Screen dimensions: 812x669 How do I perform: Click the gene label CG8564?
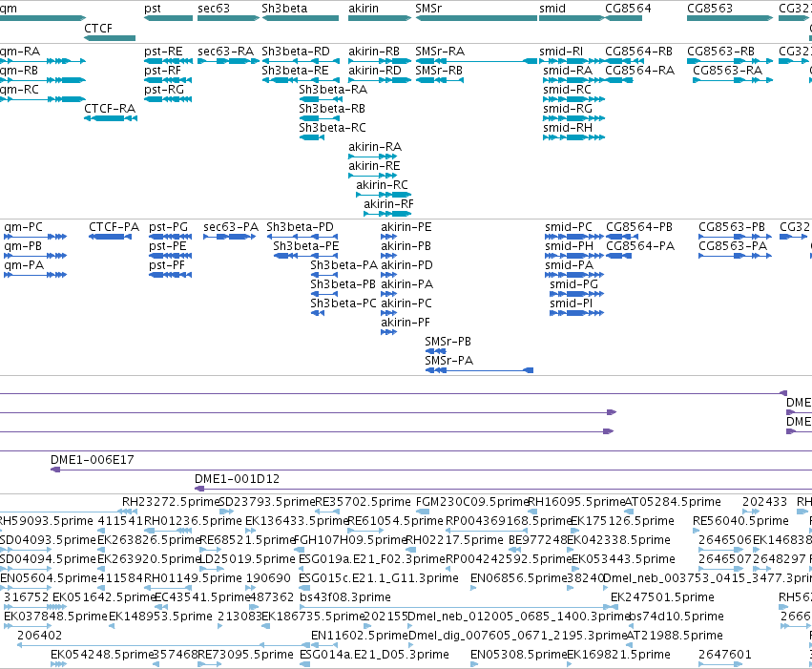628,9
